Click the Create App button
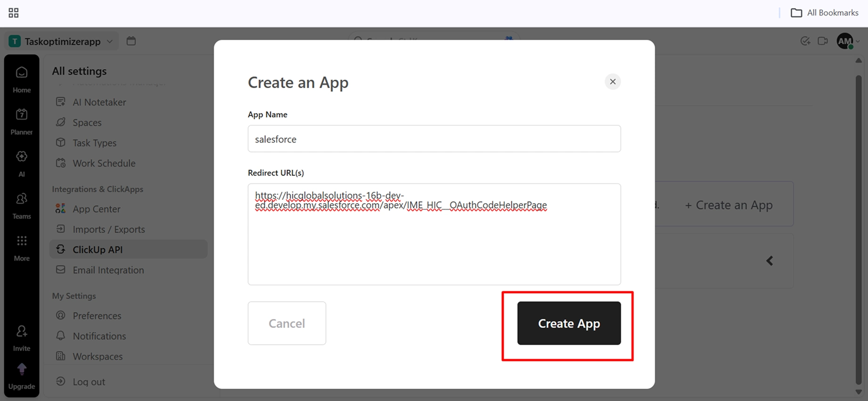The image size is (868, 401). (569, 323)
